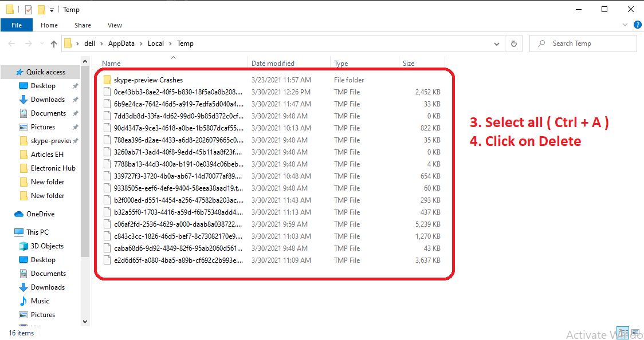Open pinned Desktop under Quick access
644x340 pixels.
coord(43,86)
